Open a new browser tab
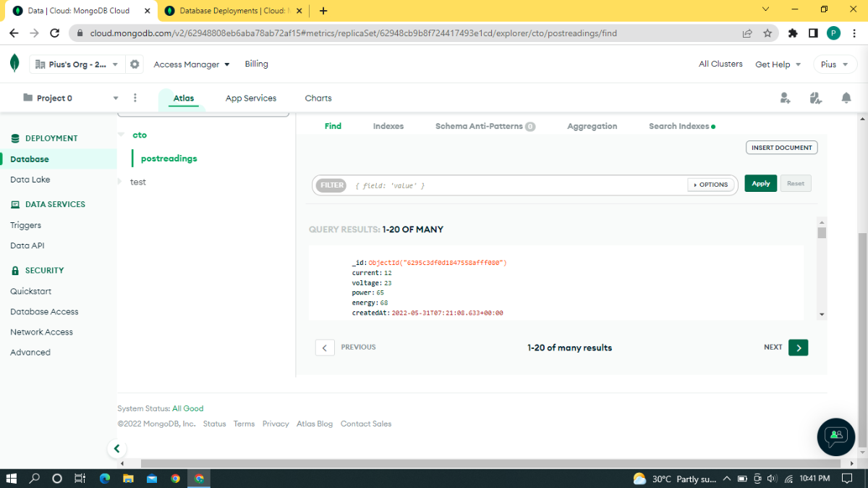The width and height of the screenshot is (868, 488). click(x=323, y=11)
